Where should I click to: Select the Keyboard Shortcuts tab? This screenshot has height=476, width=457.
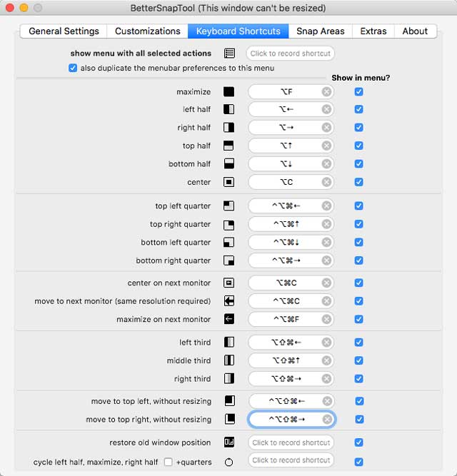point(238,31)
